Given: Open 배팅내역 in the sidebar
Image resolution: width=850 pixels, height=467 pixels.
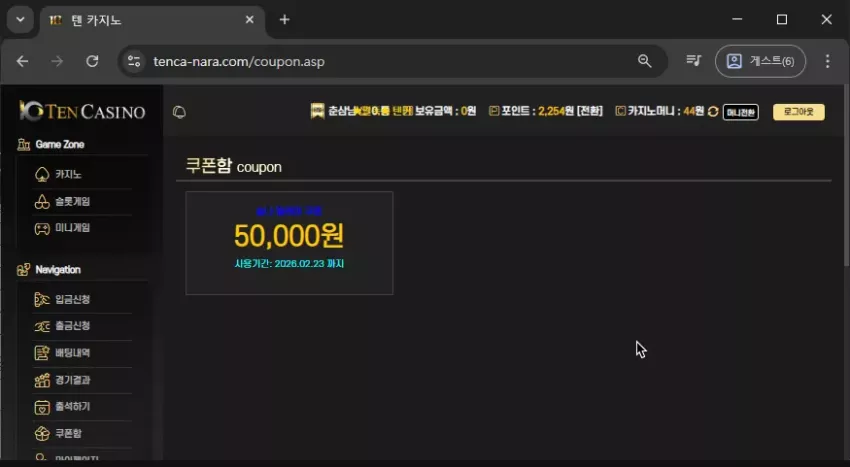Looking at the screenshot, I should 73,353.
